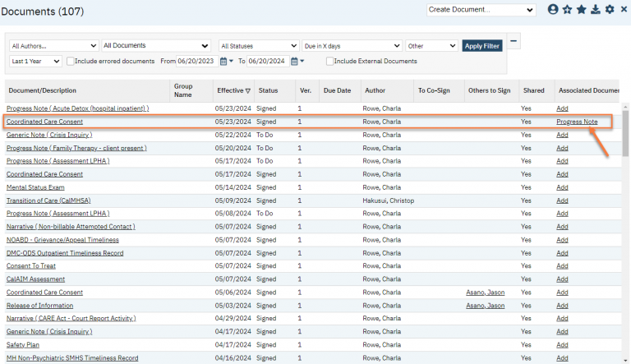The width and height of the screenshot is (631, 364).
Task: Check Include External Documents option
Action: [x=330, y=61]
